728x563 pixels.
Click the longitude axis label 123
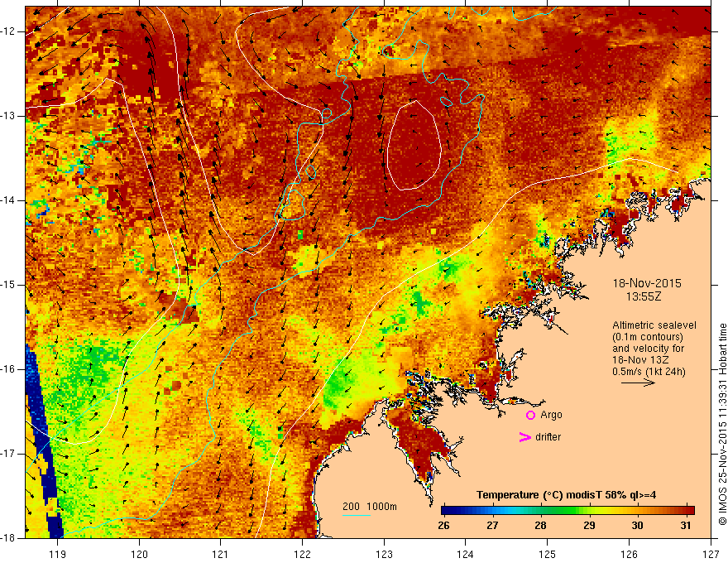[384, 554]
